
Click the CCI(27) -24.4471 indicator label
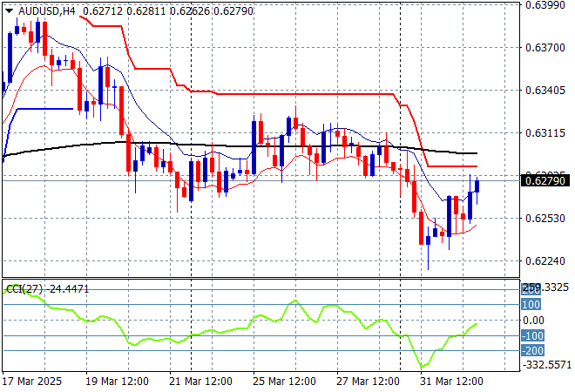[x=48, y=289]
